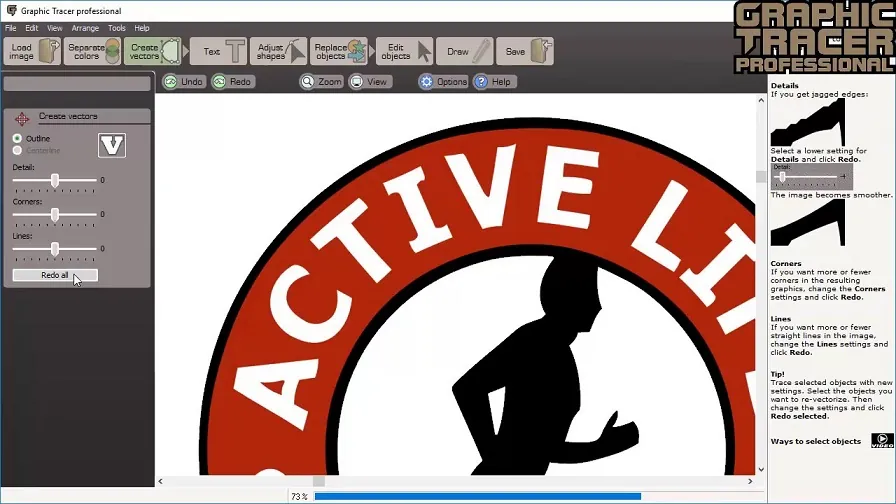Open the Text tool
This screenshot has width=896, height=504.
coord(218,51)
